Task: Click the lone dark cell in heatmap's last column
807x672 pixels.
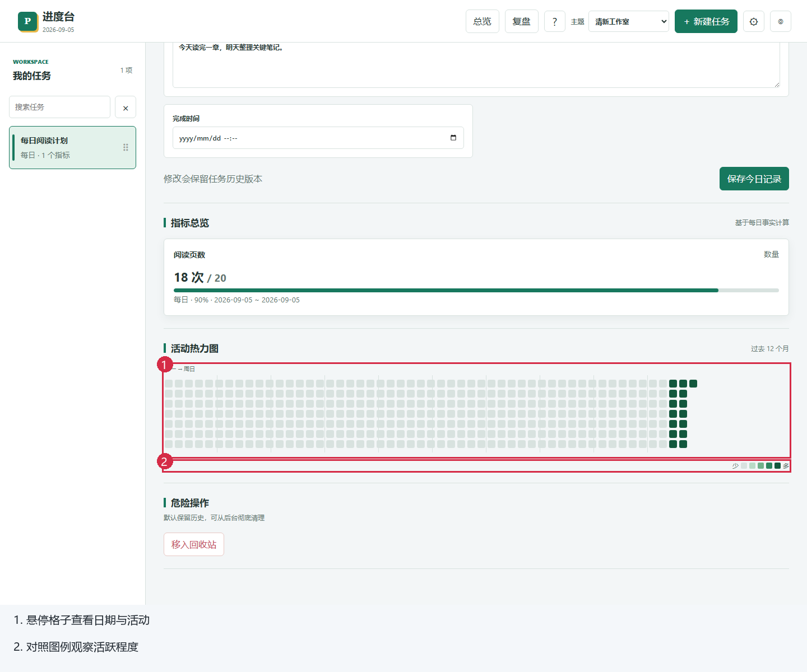Action: 693,384
